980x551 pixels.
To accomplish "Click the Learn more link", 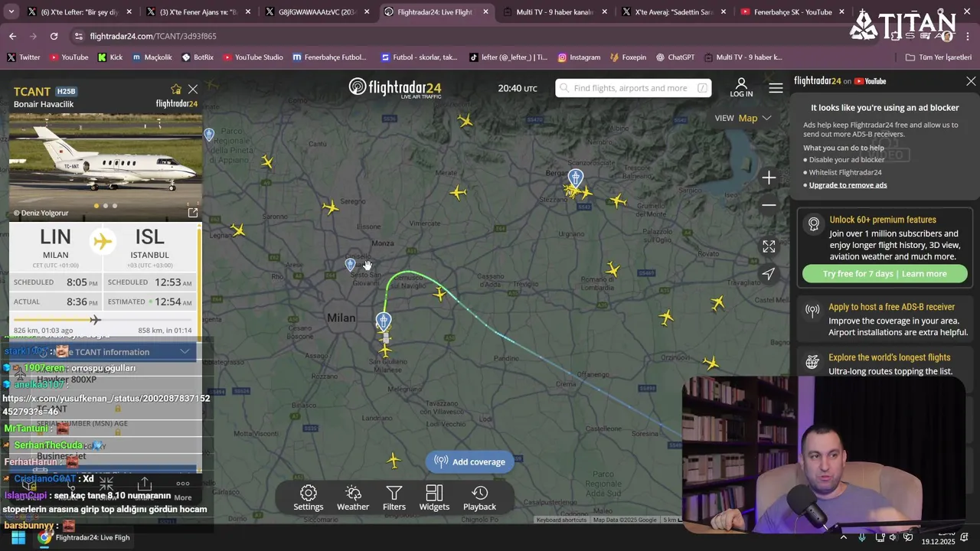I will pos(924,274).
